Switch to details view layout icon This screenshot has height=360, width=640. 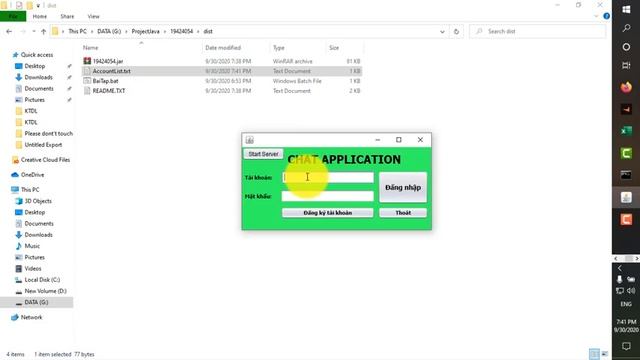(x=594, y=354)
